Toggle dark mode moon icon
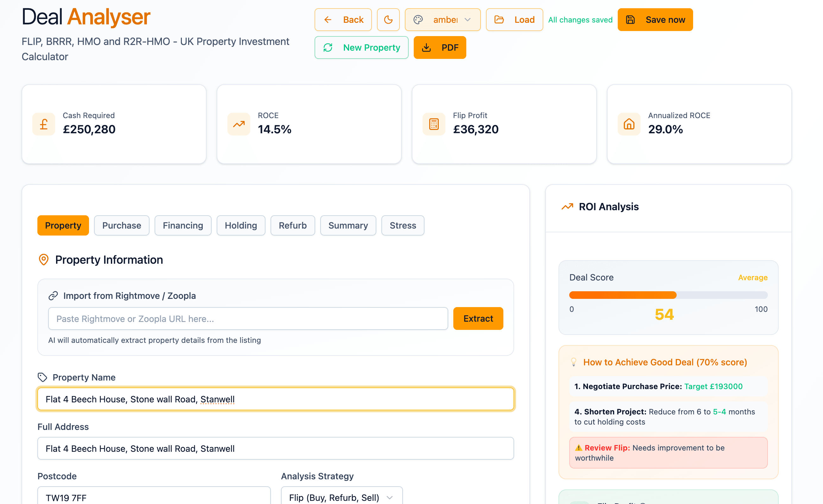The image size is (823, 504). [x=388, y=20]
